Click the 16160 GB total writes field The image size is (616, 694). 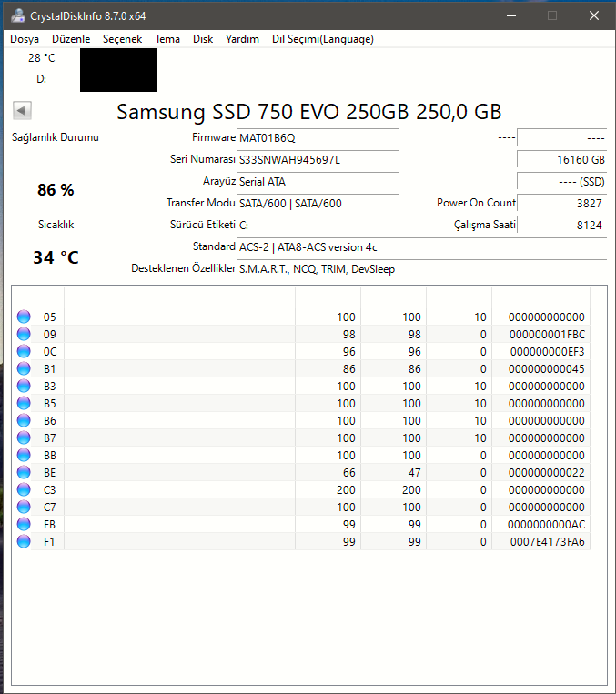coord(561,160)
